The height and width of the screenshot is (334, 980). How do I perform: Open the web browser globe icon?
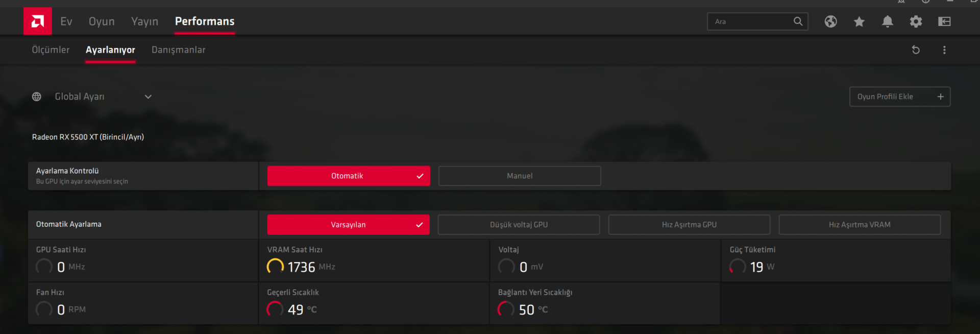(x=830, y=21)
